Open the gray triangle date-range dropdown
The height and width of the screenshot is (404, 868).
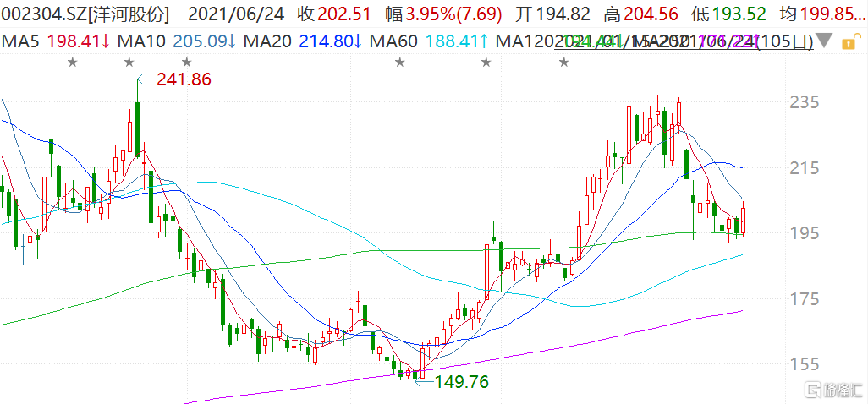click(824, 41)
